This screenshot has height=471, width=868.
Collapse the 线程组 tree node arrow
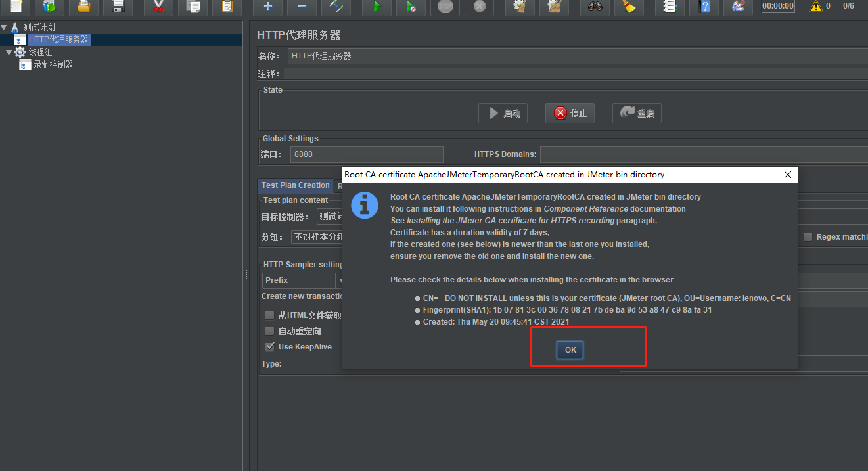pyautogui.click(x=9, y=52)
